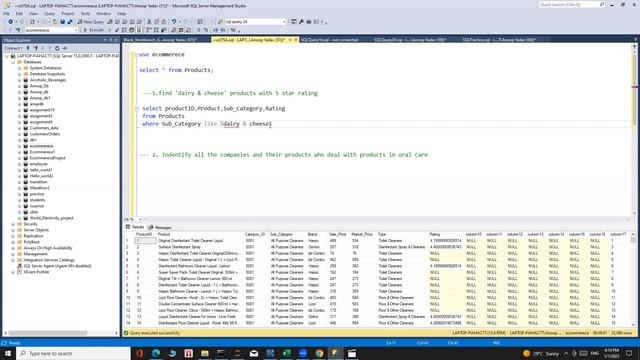640x360 pixels.
Task: Click the Execute button
Action: coord(93,30)
